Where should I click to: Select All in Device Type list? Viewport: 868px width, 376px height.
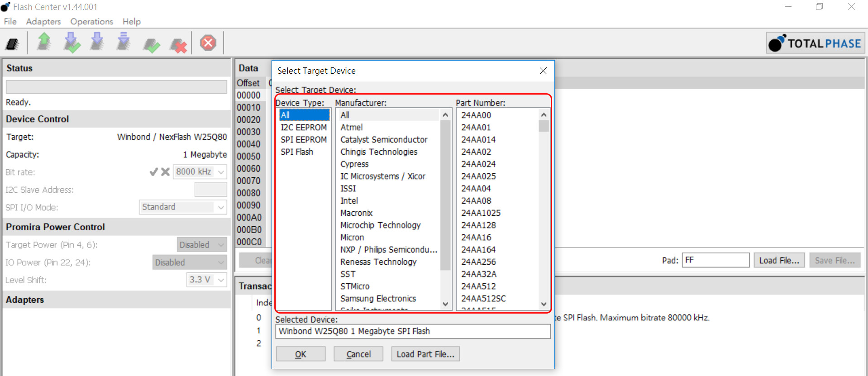[x=304, y=115]
